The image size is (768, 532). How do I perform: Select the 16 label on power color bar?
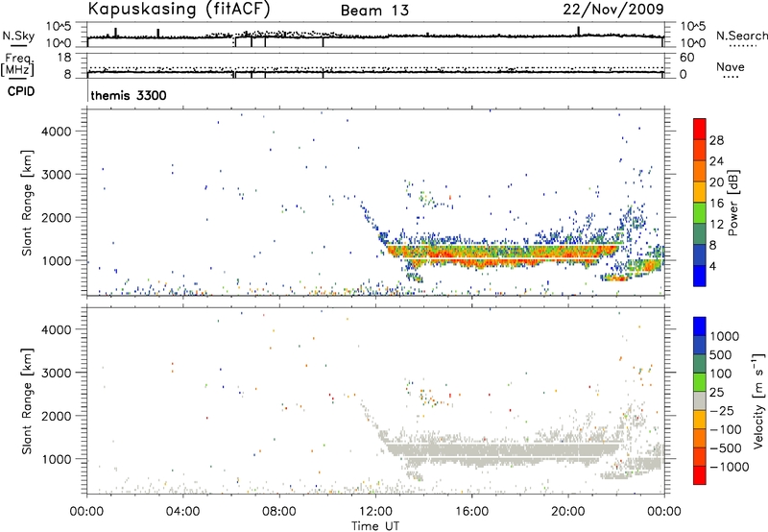coord(716,204)
